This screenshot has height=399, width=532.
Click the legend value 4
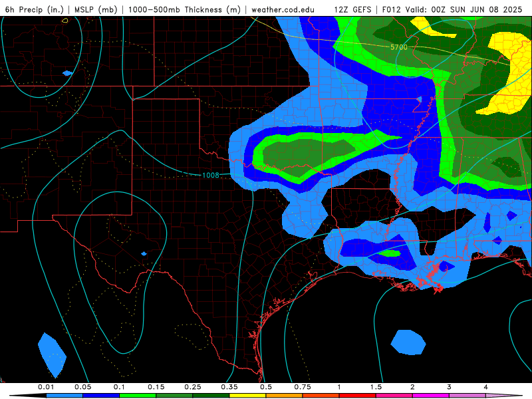tap(485, 387)
